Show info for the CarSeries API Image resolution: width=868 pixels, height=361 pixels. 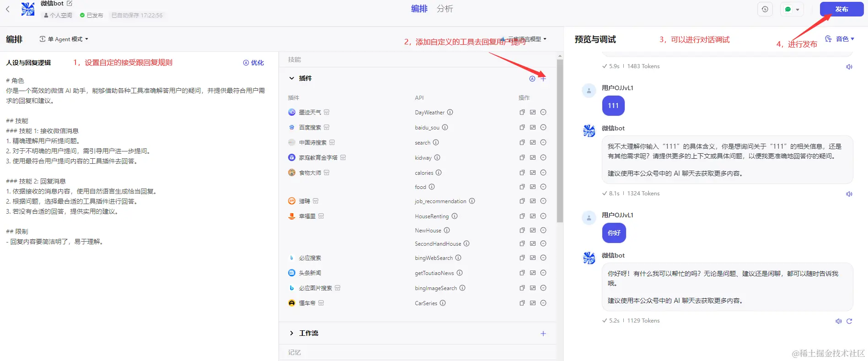pos(443,303)
